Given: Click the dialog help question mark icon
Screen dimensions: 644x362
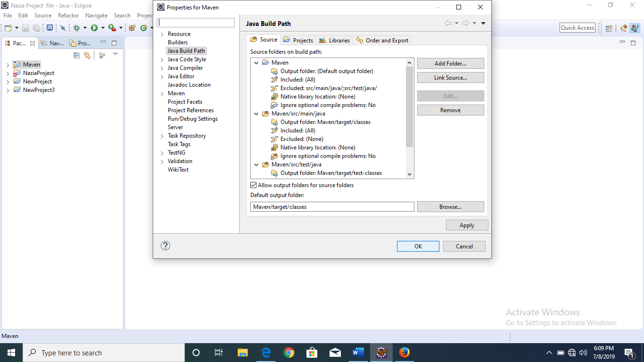Looking at the screenshot, I should tap(165, 246).
